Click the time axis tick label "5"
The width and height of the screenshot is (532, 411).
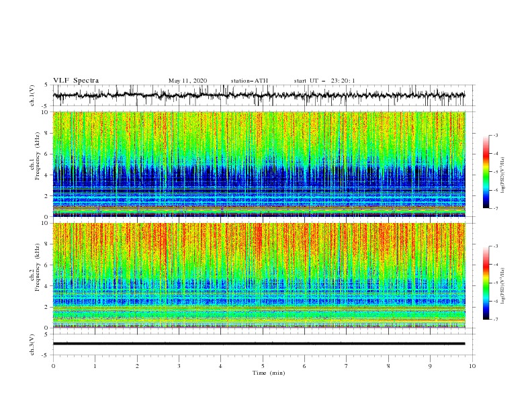(x=263, y=366)
